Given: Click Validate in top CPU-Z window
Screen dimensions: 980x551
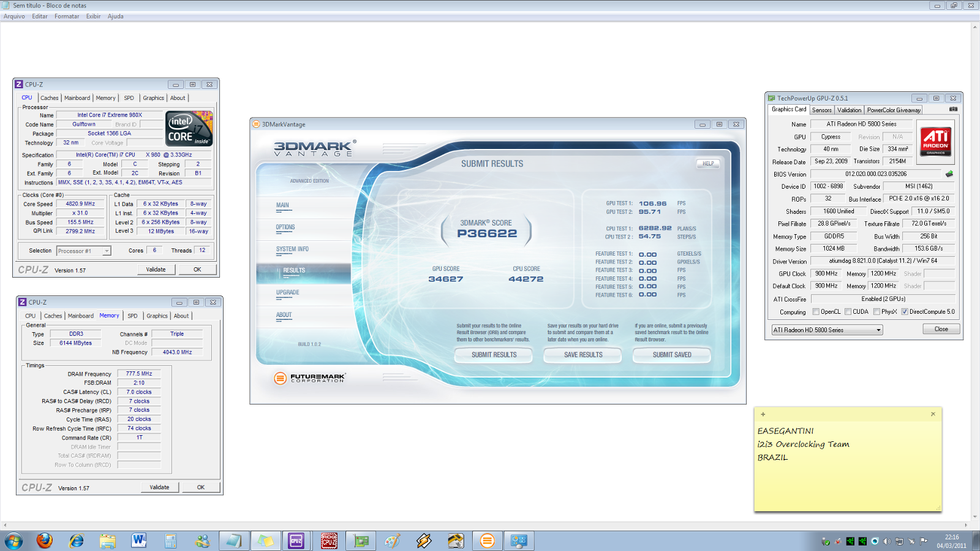Looking at the screenshot, I should [156, 270].
